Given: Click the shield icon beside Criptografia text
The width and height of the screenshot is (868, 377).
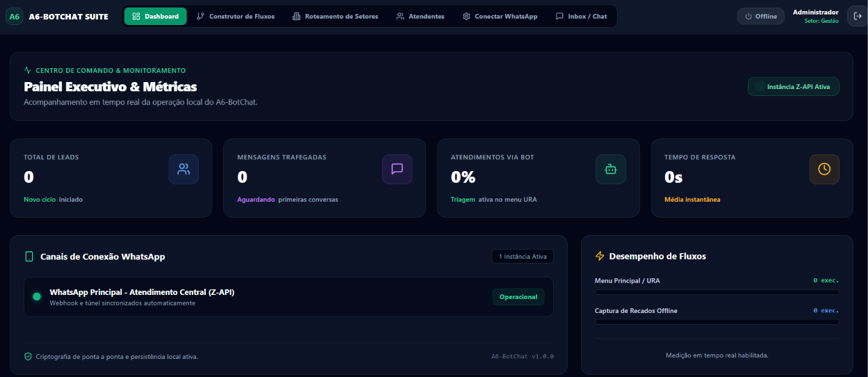Looking at the screenshot, I should [28, 356].
